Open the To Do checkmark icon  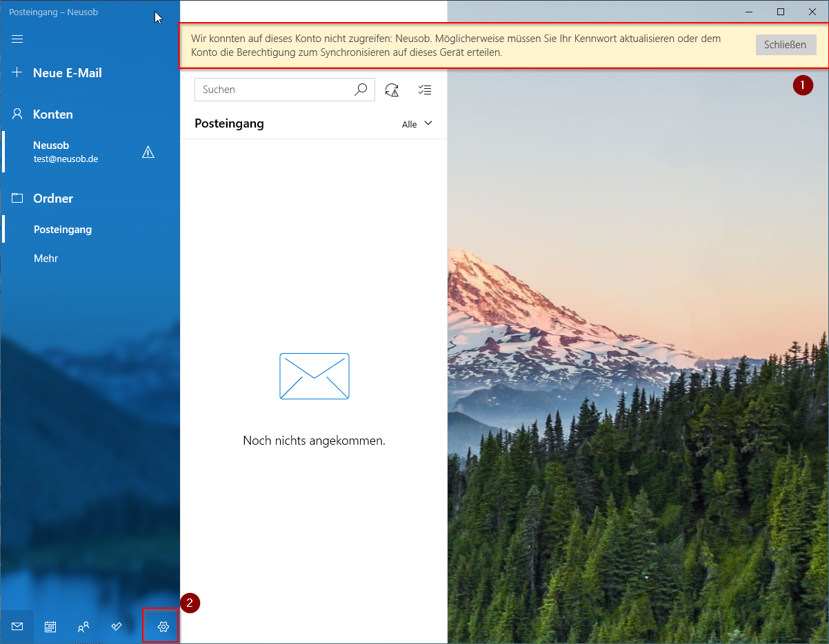[x=117, y=627]
